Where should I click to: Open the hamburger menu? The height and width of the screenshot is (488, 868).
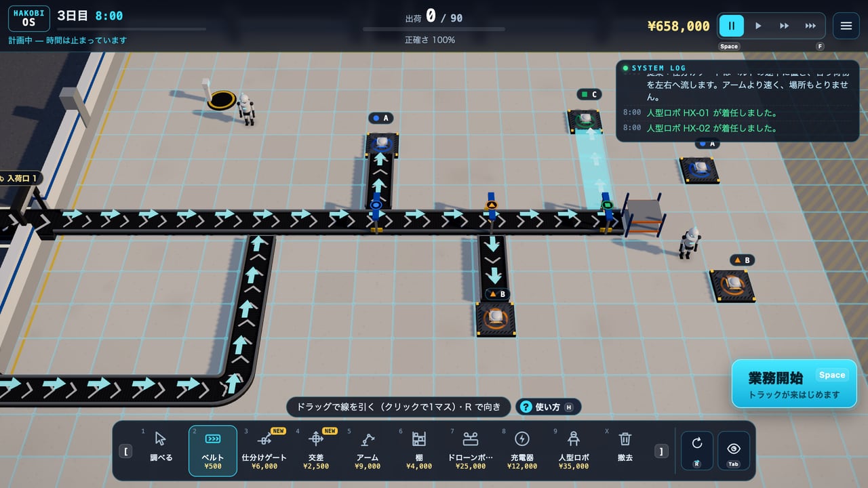click(x=846, y=26)
